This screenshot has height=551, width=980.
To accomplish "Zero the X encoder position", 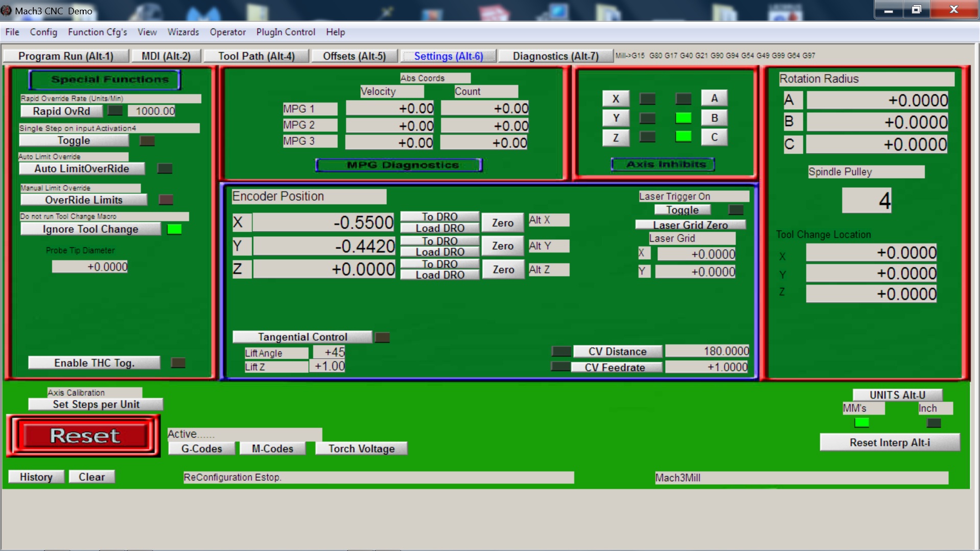I will tap(502, 223).
